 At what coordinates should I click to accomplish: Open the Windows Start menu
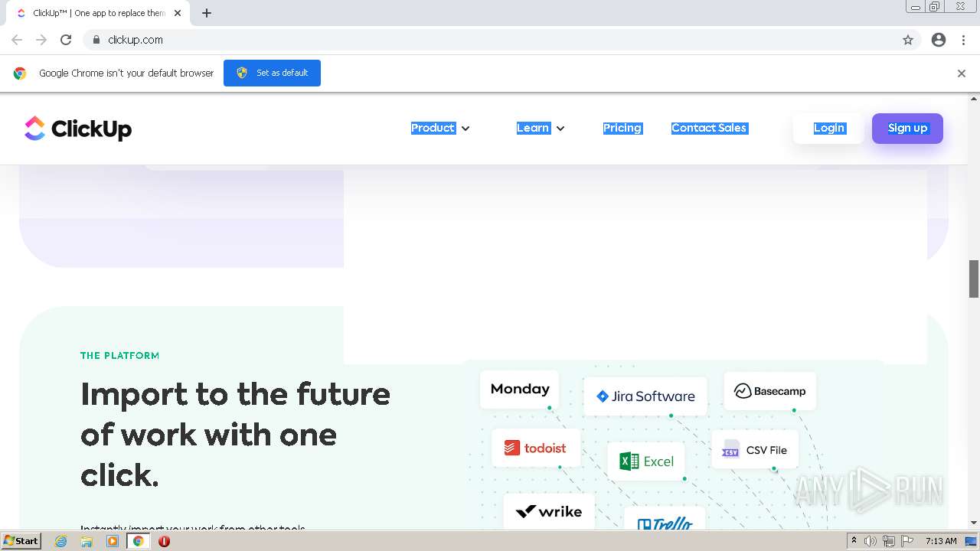click(x=21, y=541)
